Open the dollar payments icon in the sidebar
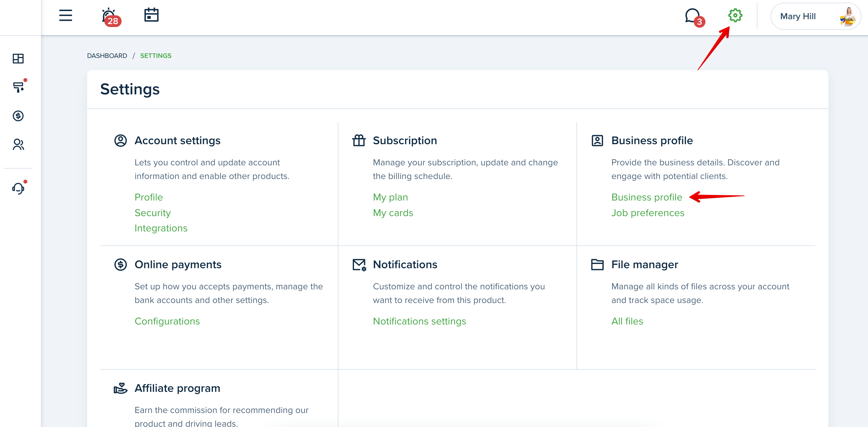 18,116
